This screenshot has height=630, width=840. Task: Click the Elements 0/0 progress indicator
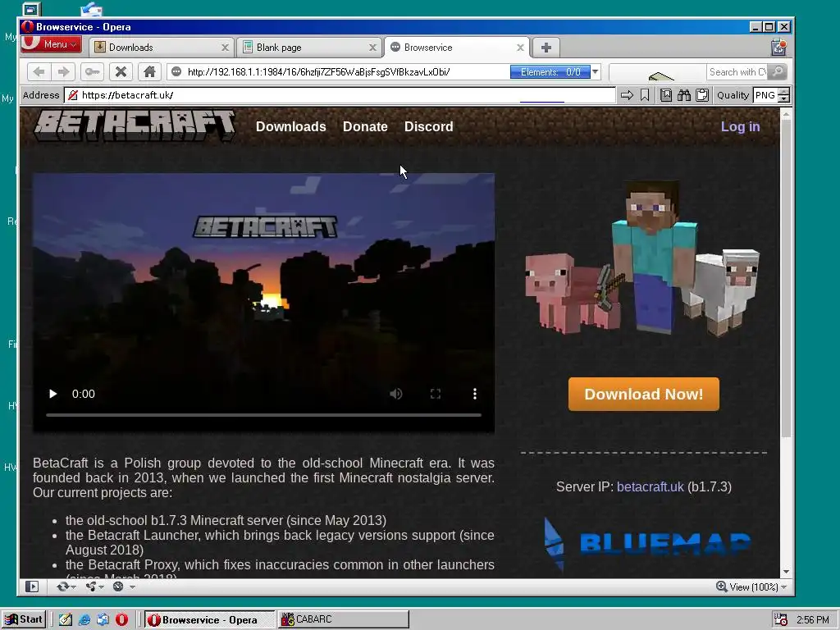(x=550, y=72)
